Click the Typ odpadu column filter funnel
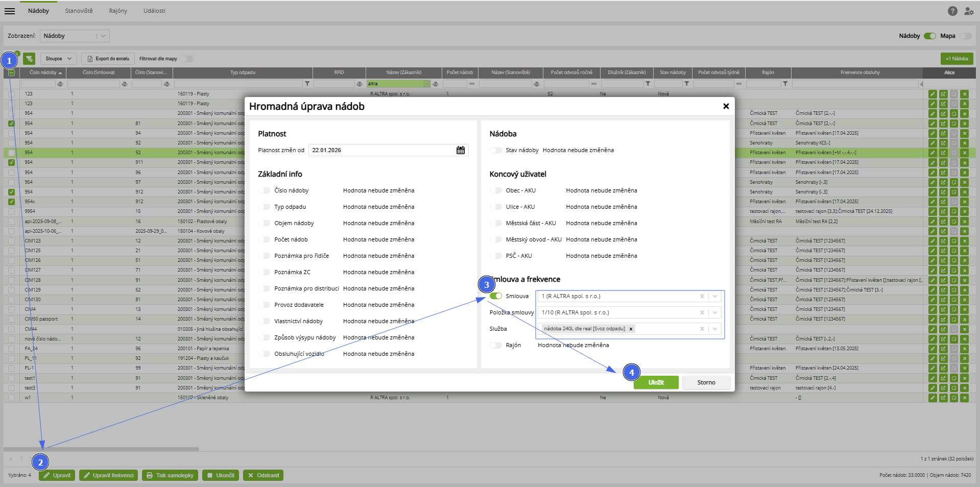This screenshot has width=980, height=487. point(307,84)
